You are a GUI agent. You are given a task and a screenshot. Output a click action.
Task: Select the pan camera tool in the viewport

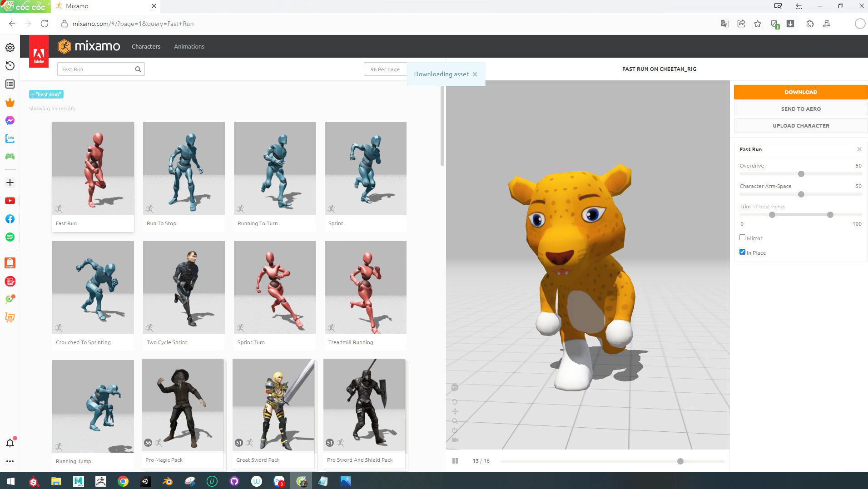pyautogui.click(x=455, y=411)
